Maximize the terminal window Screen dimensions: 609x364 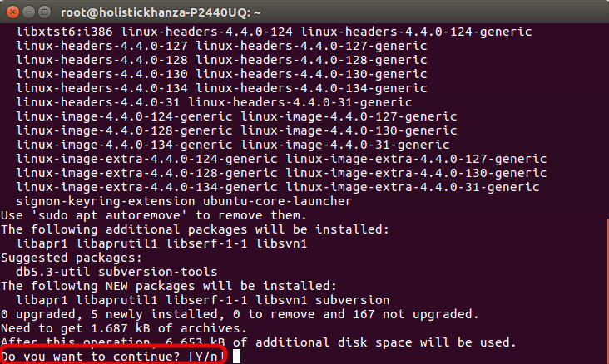pyautogui.click(x=44, y=11)
